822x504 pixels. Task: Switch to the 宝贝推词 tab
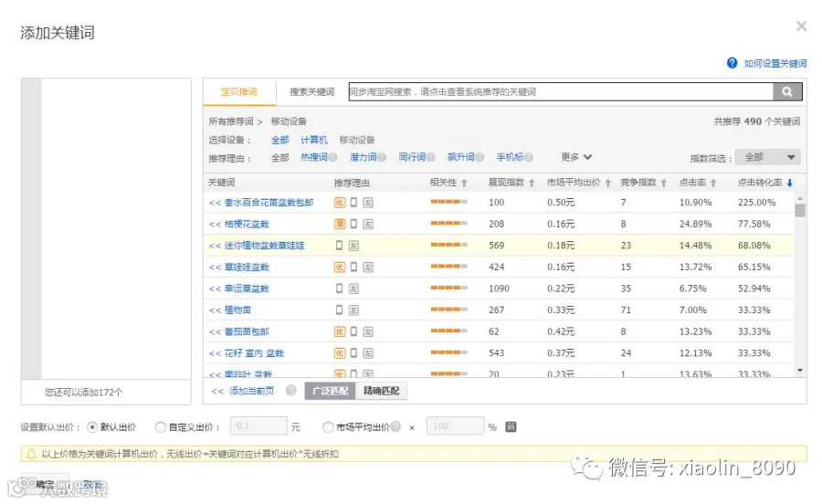239,91
